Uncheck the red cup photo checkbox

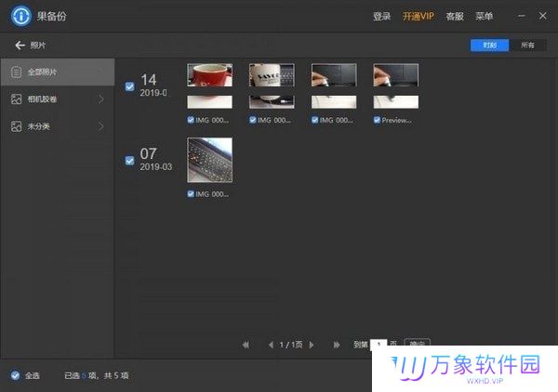[x=191, y=120]
